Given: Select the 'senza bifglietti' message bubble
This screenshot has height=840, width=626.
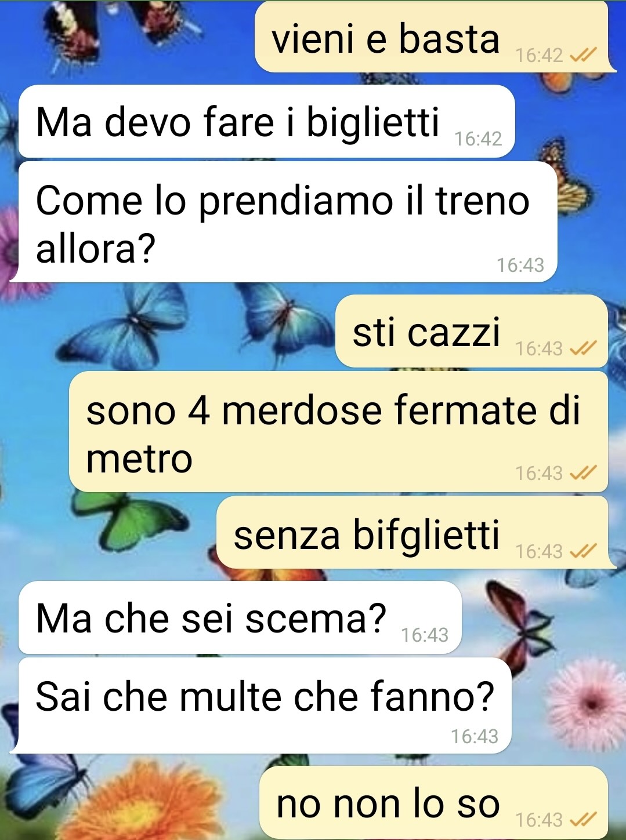Looking at the screenshot, I should [415, 533].
